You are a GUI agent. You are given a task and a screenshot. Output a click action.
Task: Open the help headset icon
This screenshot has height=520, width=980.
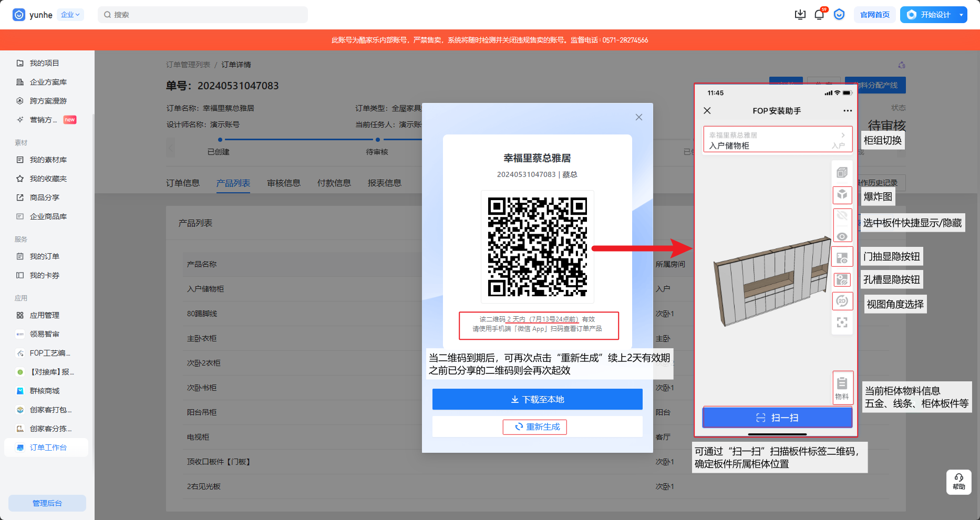[x=958, y=481]
